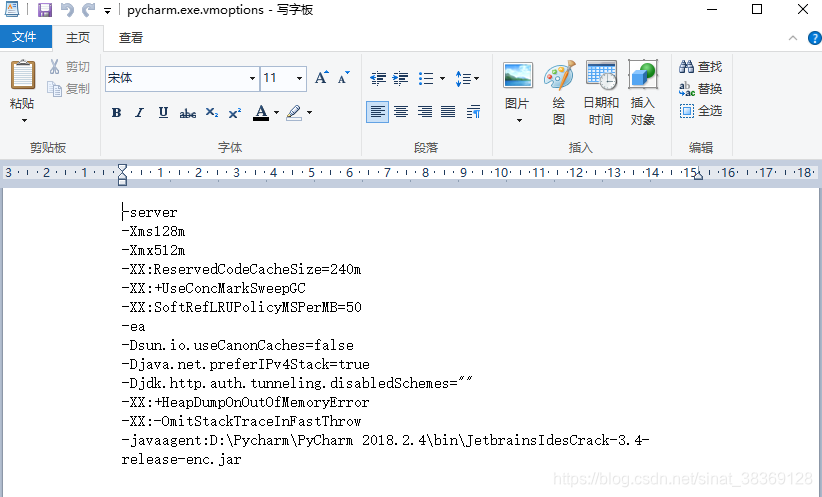Click the -server line
The height and width of the screenshot is (497, 822).
(149, 212)
